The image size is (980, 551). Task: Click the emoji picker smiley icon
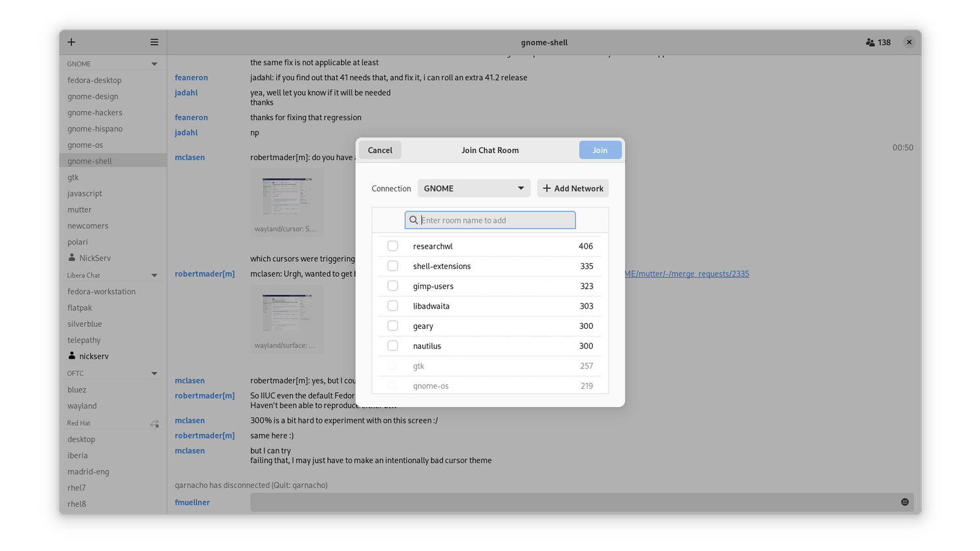point(904,502)
